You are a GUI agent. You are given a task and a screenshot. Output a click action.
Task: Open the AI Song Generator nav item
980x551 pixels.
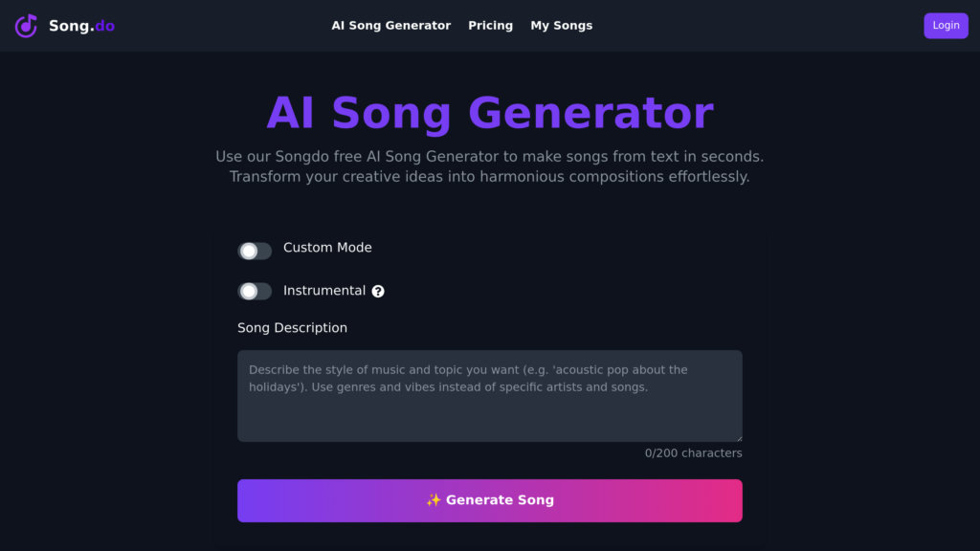tap(390, 26)
